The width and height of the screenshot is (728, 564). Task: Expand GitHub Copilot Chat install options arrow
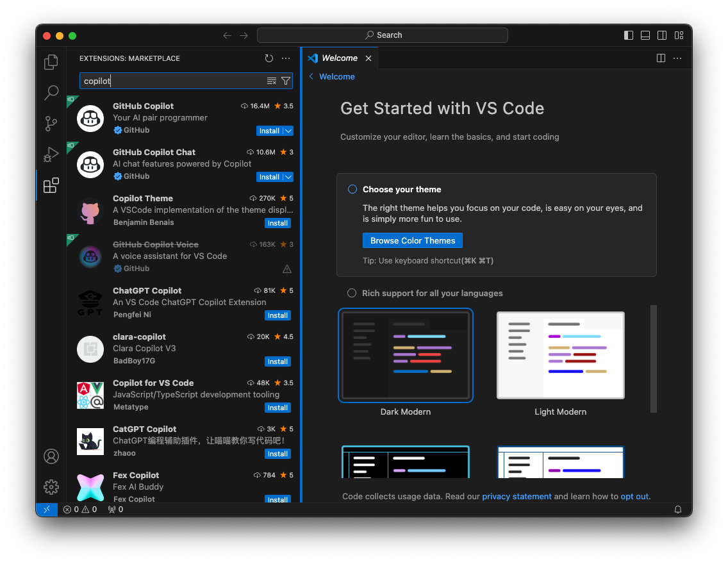click(x=288, y=177)
